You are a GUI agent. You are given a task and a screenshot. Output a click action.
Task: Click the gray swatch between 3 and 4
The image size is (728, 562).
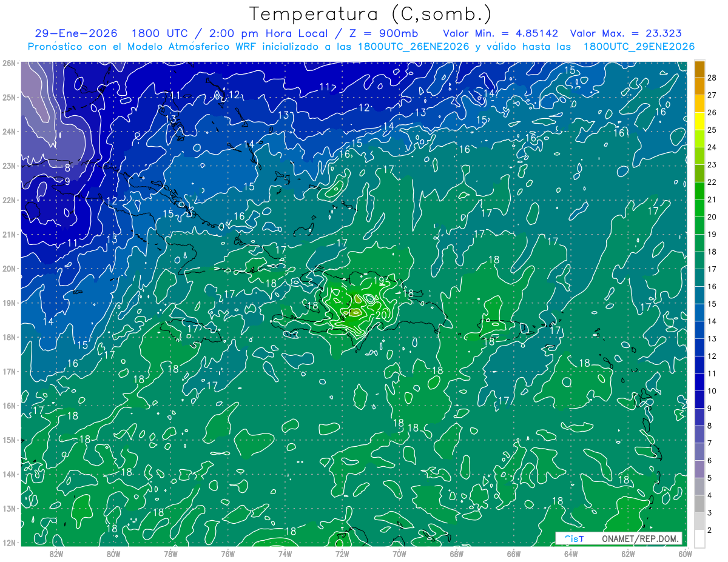[699, 504]
